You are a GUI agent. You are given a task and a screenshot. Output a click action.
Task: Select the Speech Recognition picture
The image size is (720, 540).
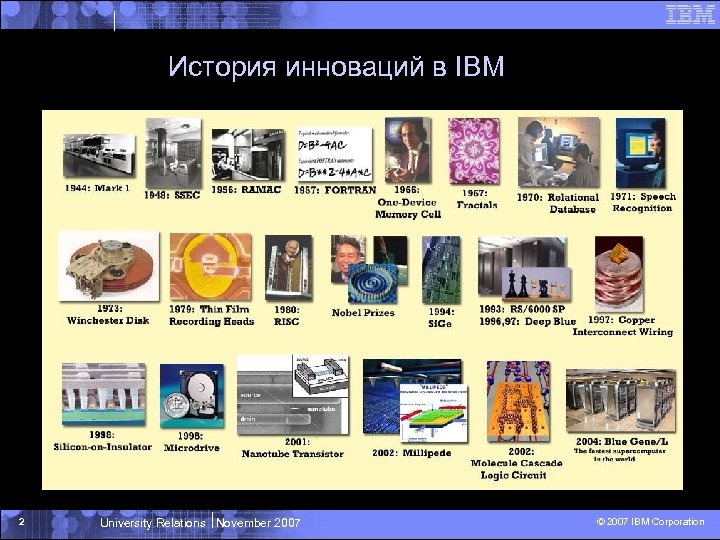pos(641,153)
